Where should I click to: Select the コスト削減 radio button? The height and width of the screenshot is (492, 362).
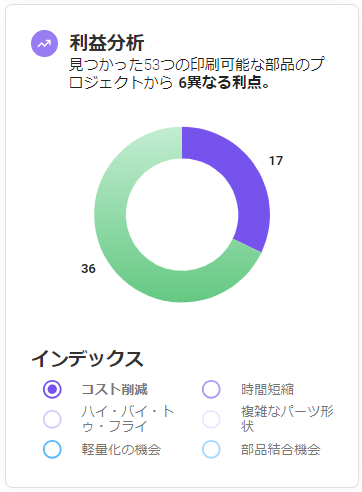[52, 389]
